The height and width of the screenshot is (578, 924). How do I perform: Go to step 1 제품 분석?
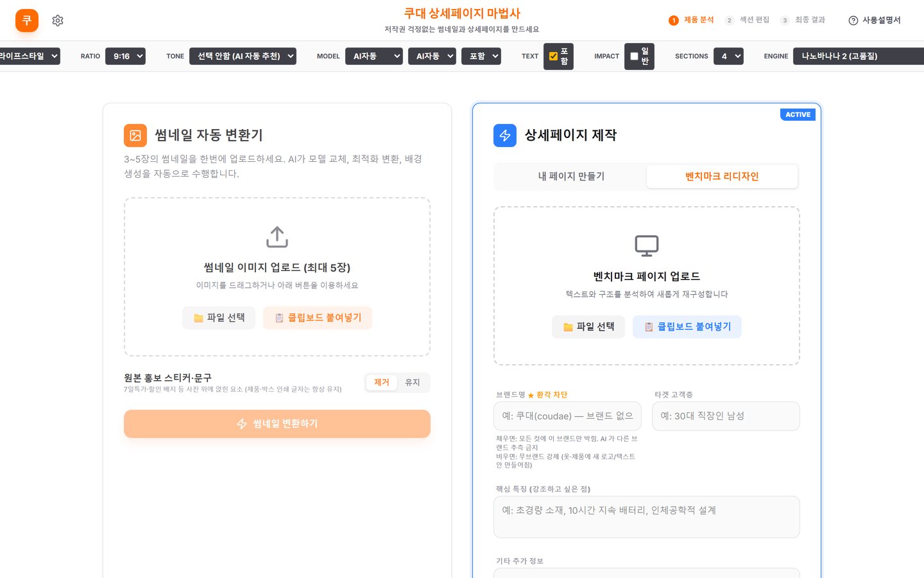click(691, 21)
